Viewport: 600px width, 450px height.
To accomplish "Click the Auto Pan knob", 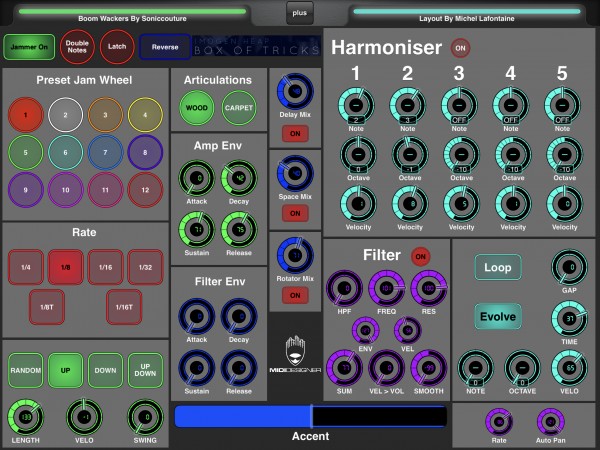I will (x=551, y=422).
